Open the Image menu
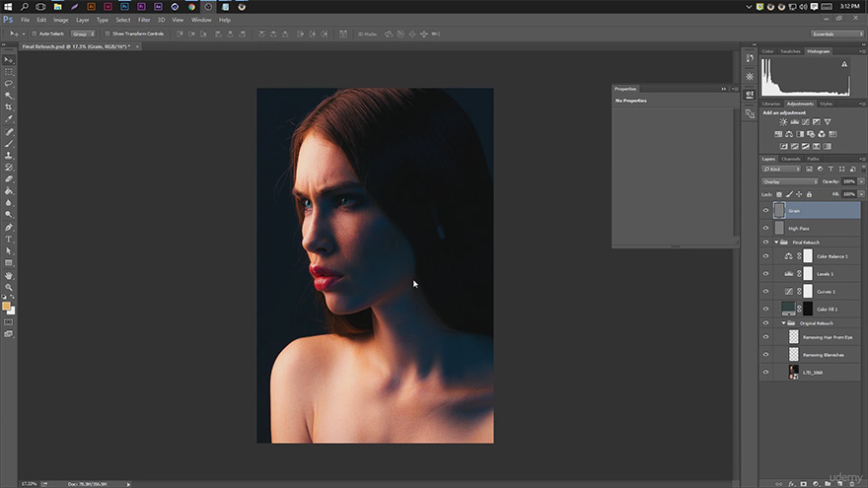The height and width of the screenshot is (488, 868). coord(61,20)
